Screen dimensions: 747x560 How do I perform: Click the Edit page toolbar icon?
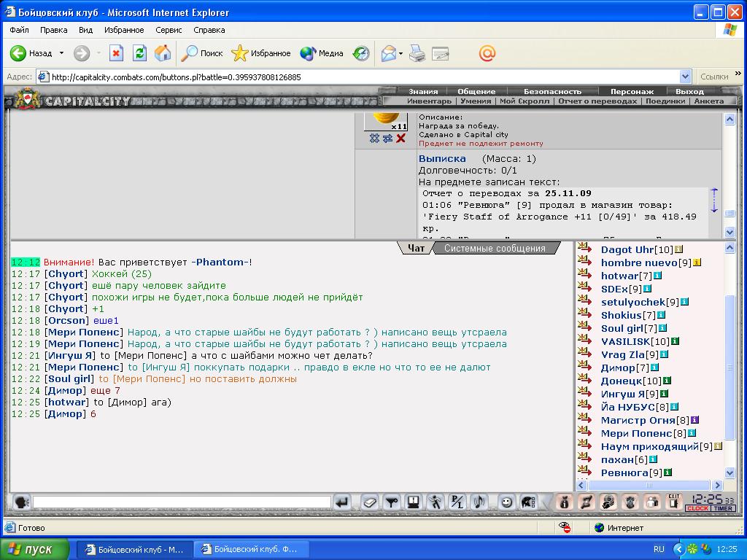coord(440,53)
